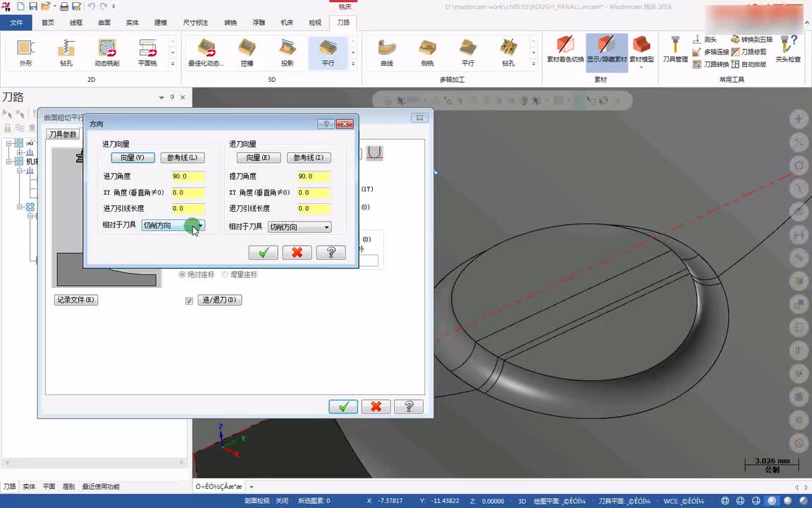Click the Save icon in quick access toolbar

coord(32,6)
